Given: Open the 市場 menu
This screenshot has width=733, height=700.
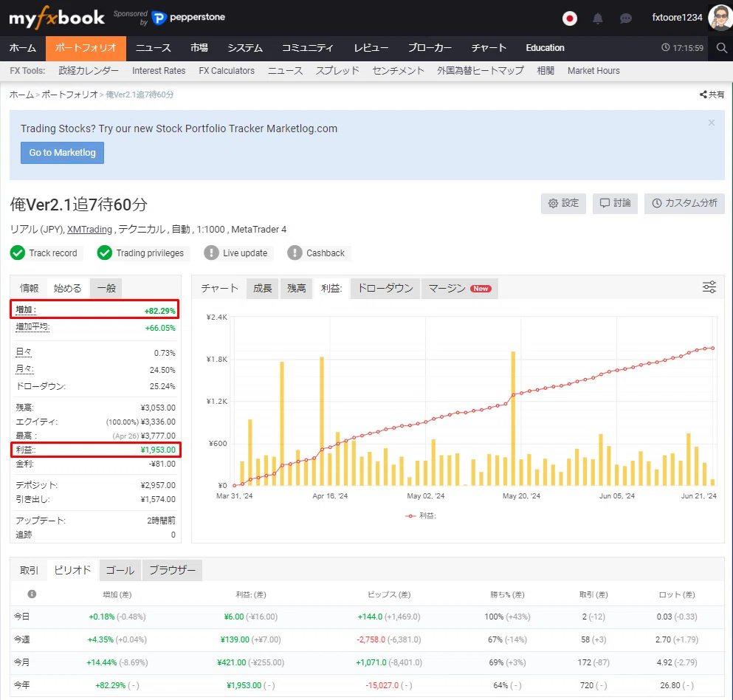Looking at the screenshot, I should point(199,48).
